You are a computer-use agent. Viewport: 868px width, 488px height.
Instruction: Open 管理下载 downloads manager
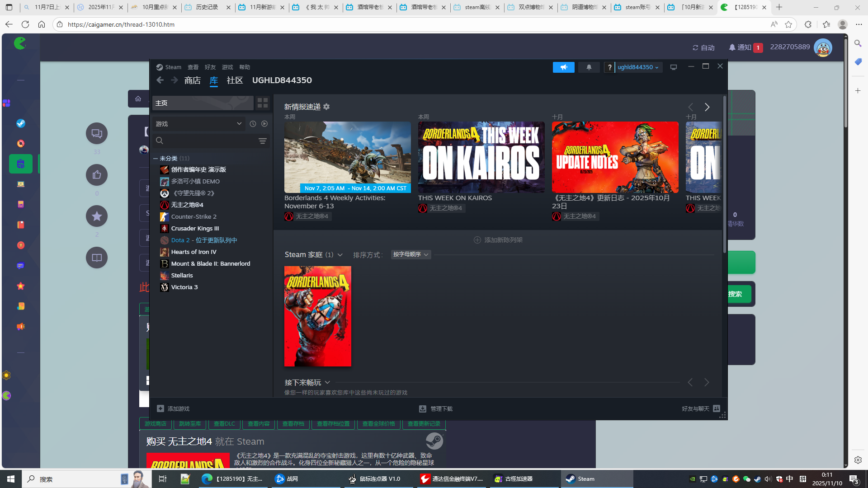436,408
